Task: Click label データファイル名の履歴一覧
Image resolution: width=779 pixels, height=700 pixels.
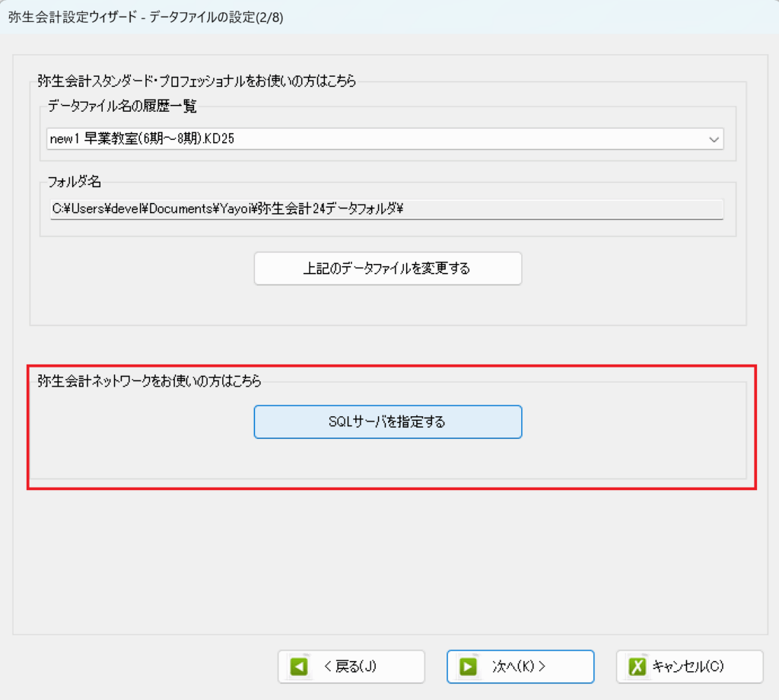Action: click(x=122, y=106)
